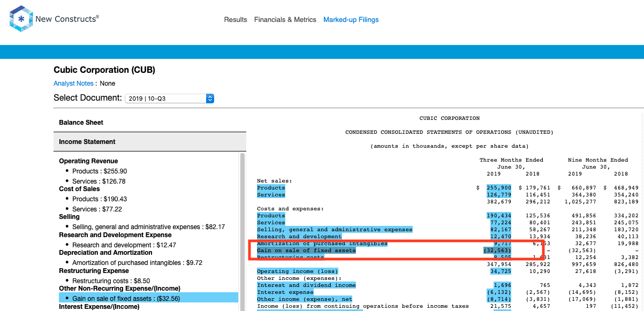Select Research and development : $12.47 item
Image resolution: width=644 pixels, height=311 pixels.
coord(124,245)
